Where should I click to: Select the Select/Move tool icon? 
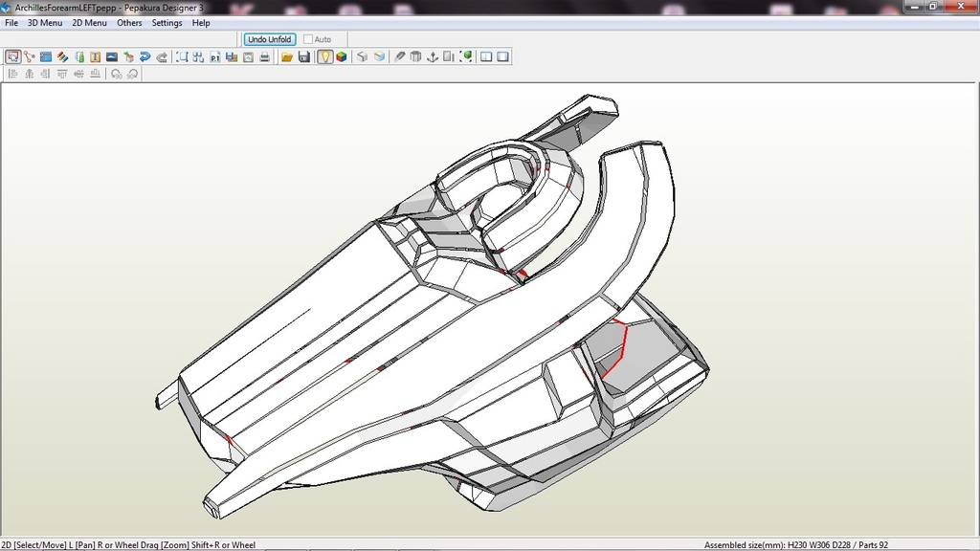13,57
